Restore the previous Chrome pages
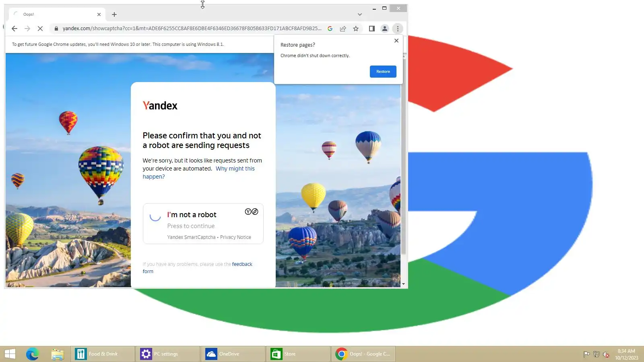The width and height of the screenshot is (644, 362). click(x=383, y=72)
